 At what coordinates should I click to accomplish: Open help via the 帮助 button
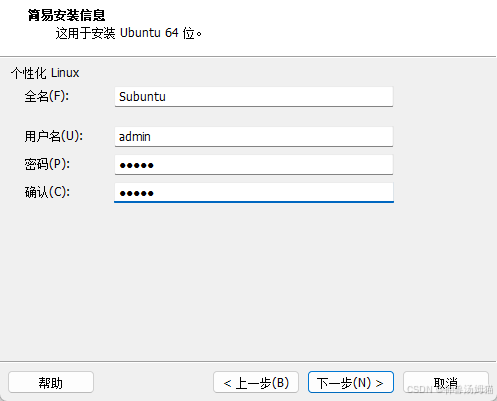[x=51, y=382]
